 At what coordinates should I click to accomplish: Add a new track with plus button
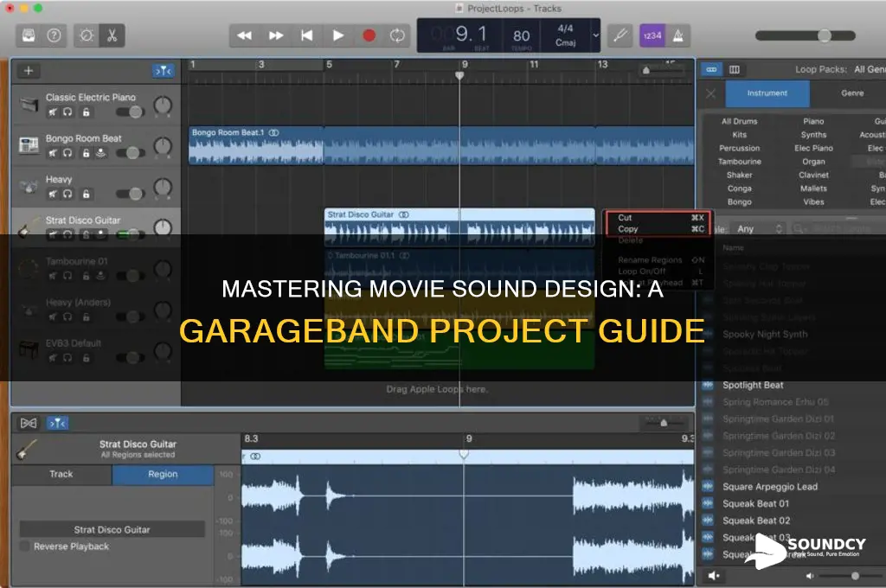point(29,71)
